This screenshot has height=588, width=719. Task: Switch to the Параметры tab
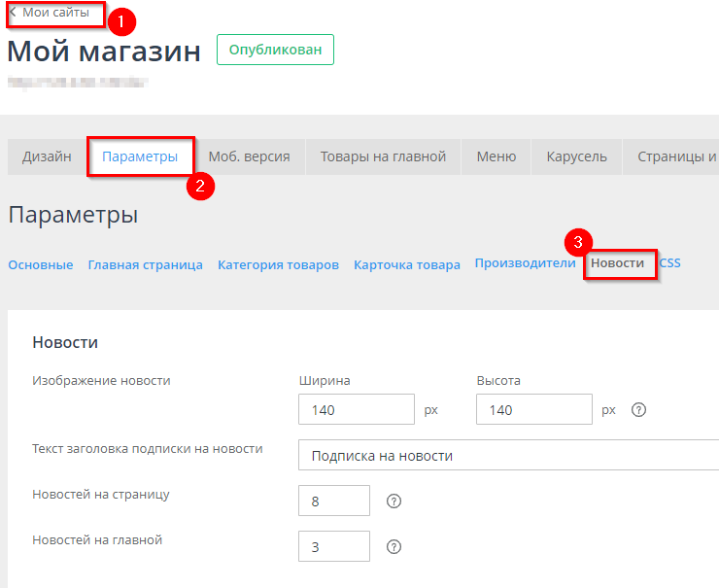tap(140, 156)
